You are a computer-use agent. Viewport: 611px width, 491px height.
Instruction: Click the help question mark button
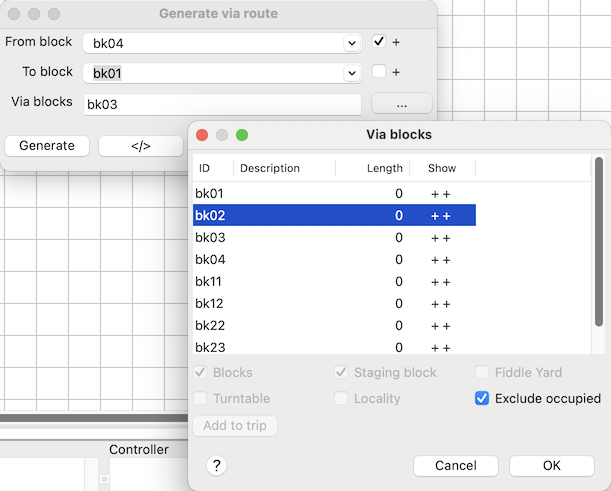(217, 466)
